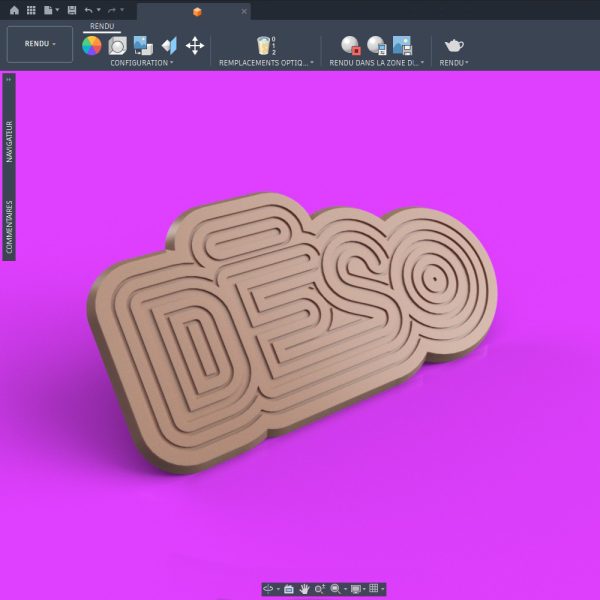Expand the File menu dropdown arrow
The height and width of the screenshot is (600, 600).
57,10
